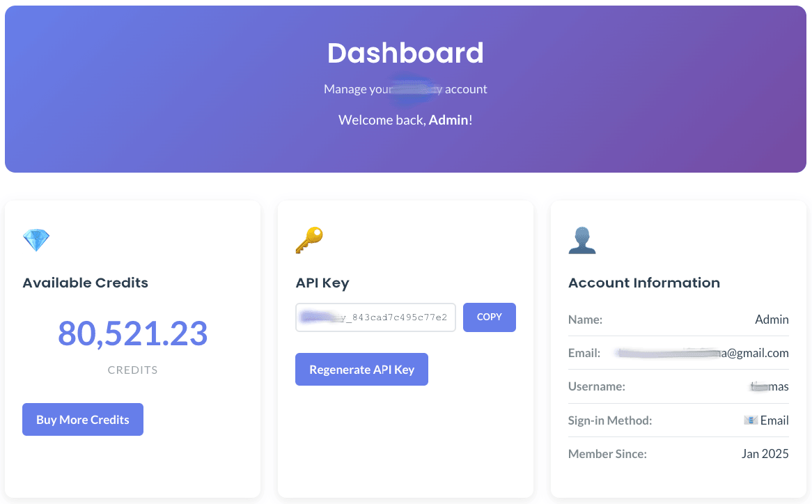Click the diamond credits icon
The width and height of the screenshot is (812, 504).
pyautogui.click(x=36, y=240)
